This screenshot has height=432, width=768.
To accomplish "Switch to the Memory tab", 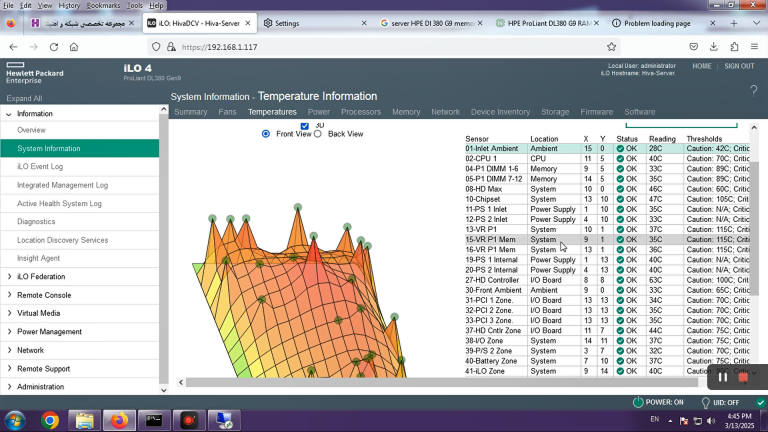I will coord(406,112).
